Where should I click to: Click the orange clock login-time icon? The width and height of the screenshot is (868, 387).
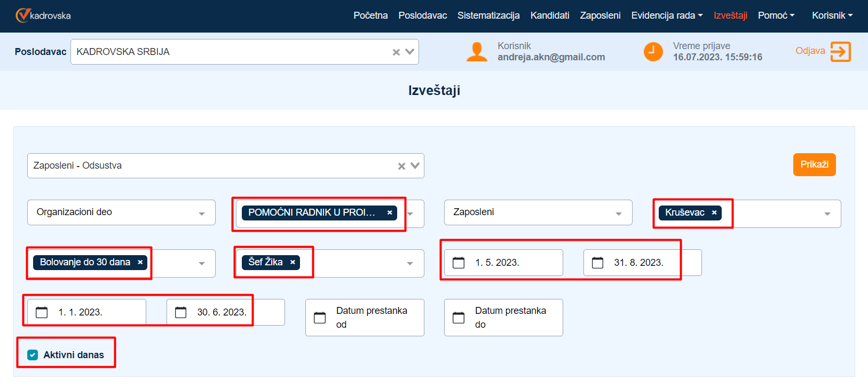[x=653, y=52]
